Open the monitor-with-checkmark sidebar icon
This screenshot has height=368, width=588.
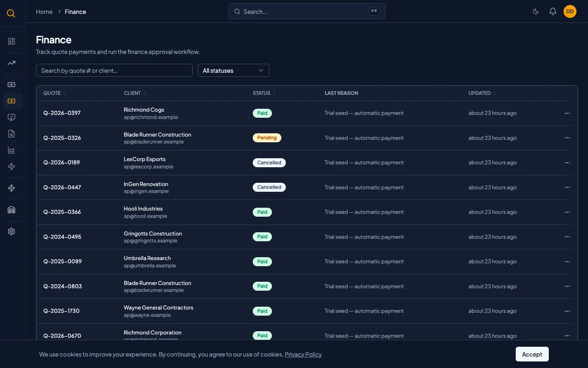pos(11,117)
